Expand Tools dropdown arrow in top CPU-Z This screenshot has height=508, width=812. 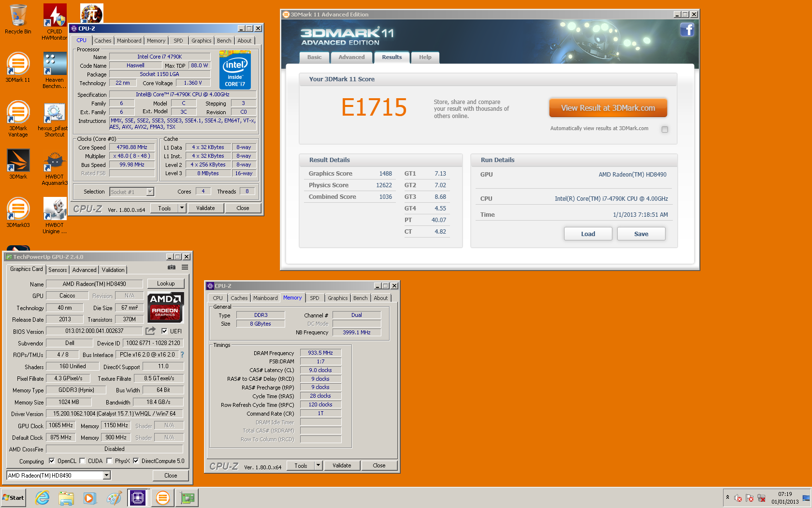[182, 208]
